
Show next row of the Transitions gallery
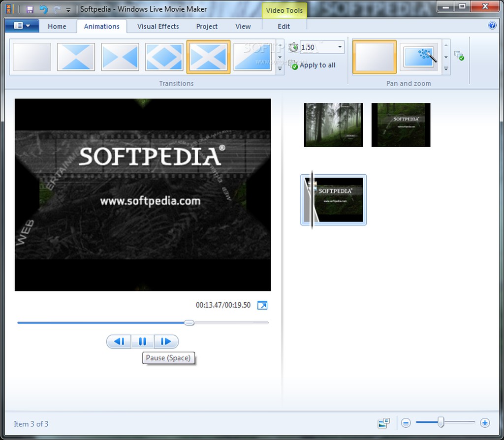tap(280, 57)
